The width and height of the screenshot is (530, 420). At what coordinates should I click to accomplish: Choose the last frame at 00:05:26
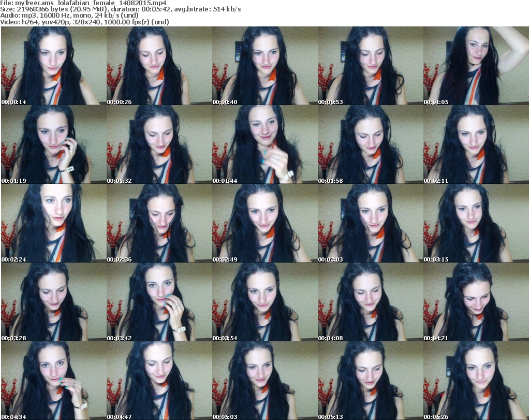(476, 381)
